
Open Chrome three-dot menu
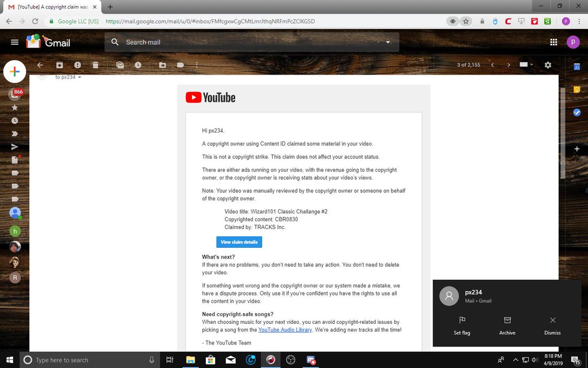(x=580, y=21)
